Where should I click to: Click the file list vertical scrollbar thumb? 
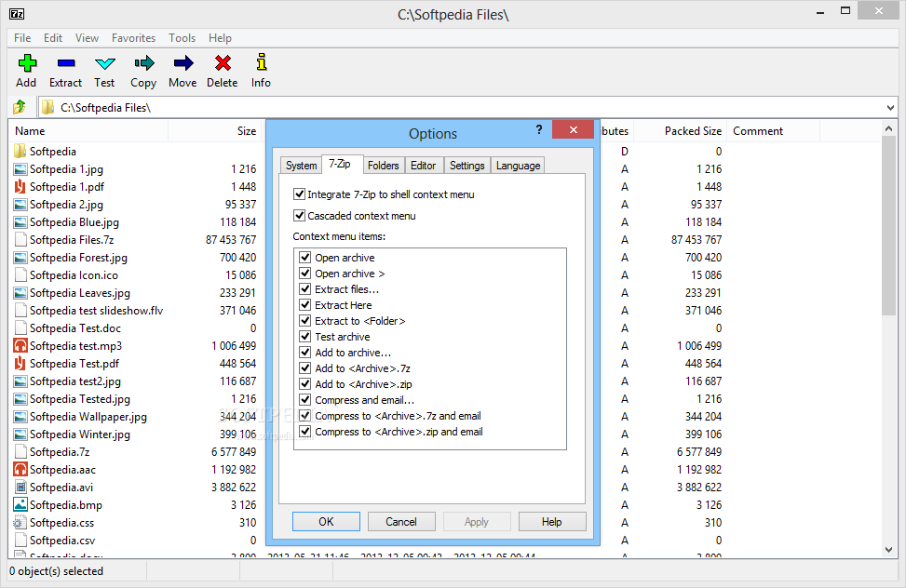(x=888, y=226)
